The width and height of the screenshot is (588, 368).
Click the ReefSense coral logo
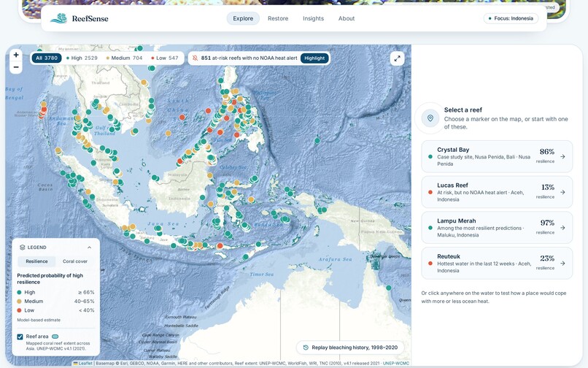click(x=59, y=18)
